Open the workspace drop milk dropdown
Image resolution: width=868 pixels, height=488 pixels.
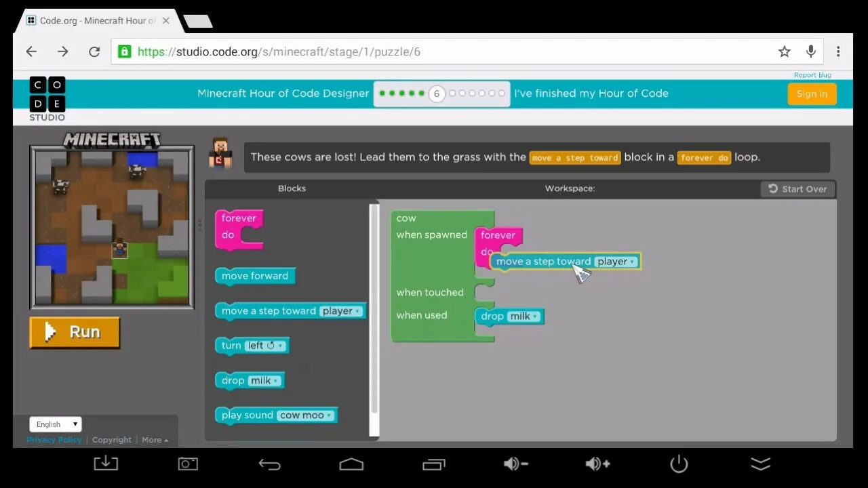pos(524,317)
